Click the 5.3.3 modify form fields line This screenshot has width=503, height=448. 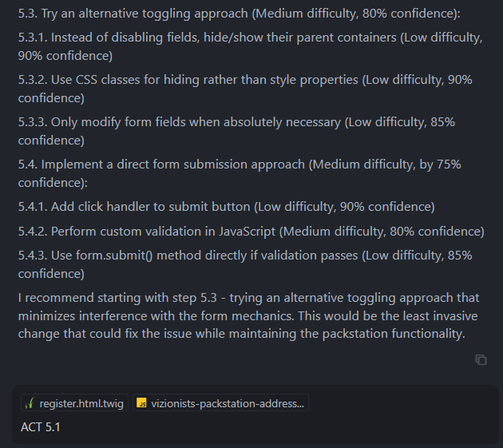236,131
